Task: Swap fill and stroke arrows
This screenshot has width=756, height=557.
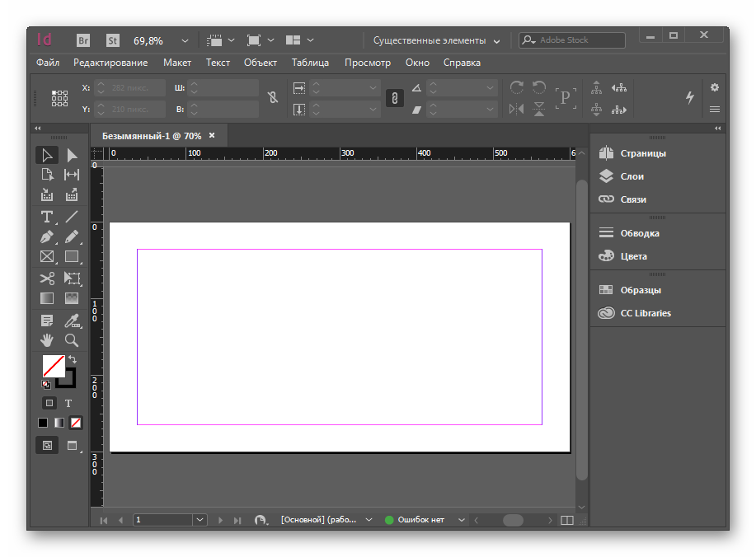Action: (x=72, y=359)
